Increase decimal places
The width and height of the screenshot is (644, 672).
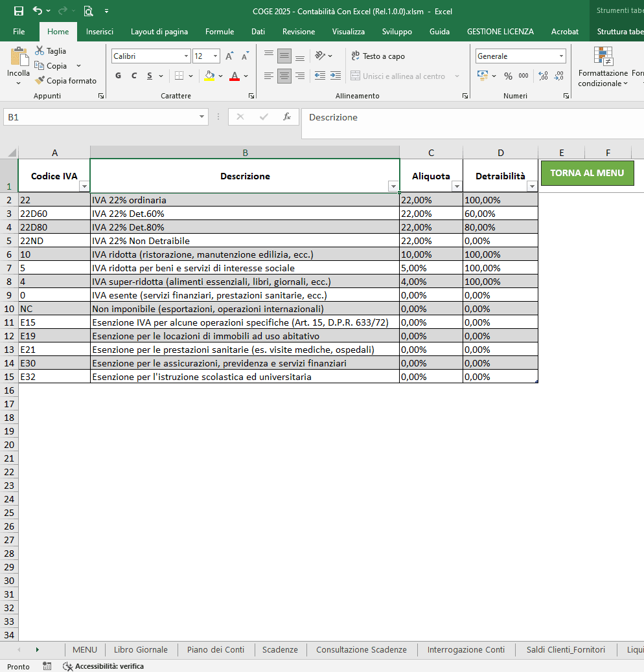click(543, 76)
